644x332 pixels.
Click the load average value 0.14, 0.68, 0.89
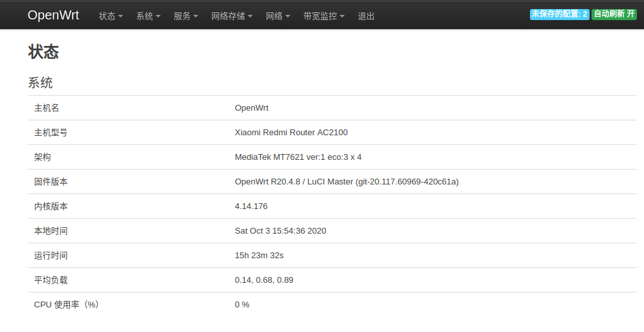click(x=264, y=280)
